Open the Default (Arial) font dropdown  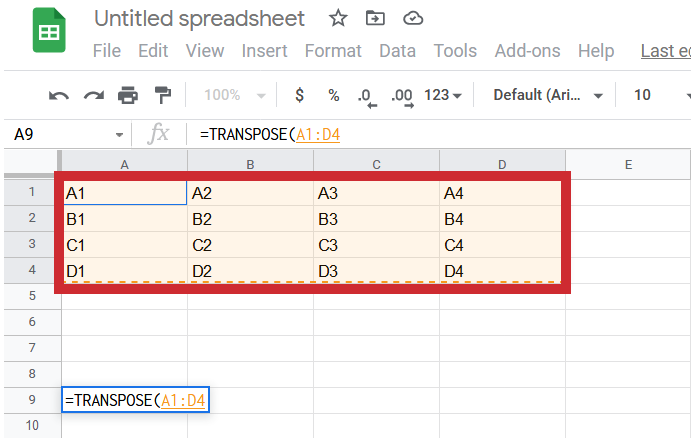[549, 95]
